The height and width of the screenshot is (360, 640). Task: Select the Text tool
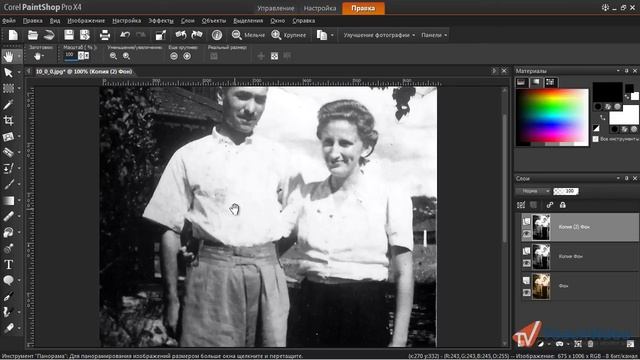pos(8,264)
